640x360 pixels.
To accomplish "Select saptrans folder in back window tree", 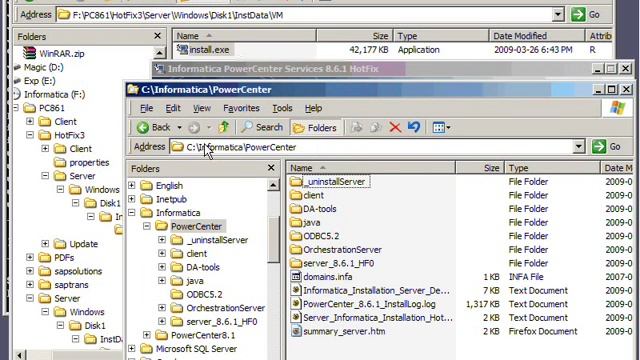I will coord(63,285).
